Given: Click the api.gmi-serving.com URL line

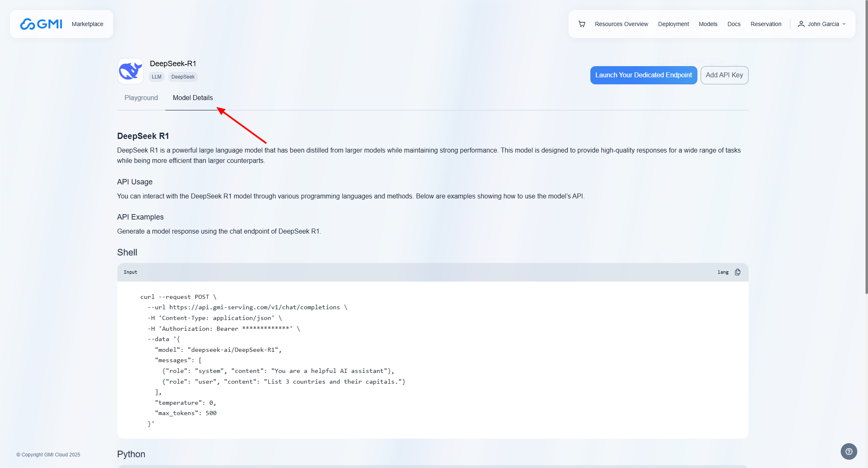Looking at the screenshot, I should [247, 307].
